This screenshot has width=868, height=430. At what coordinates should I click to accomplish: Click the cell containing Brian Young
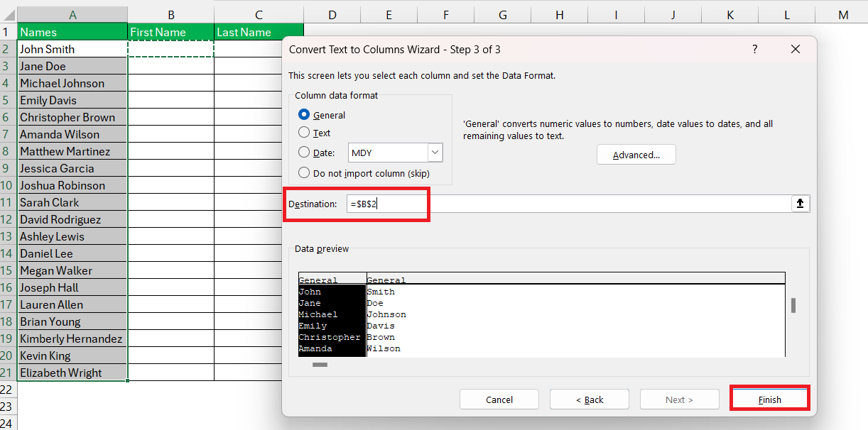coord(72,321)
